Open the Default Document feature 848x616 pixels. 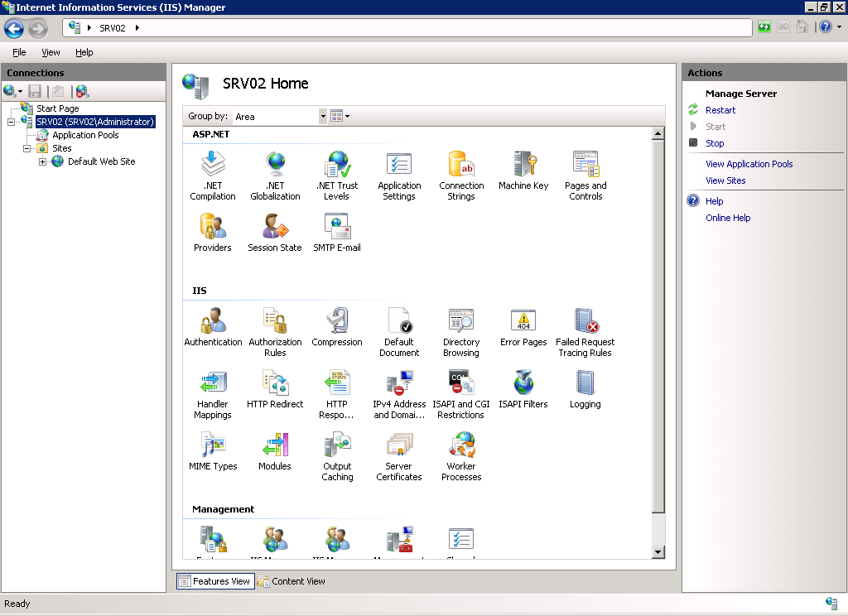pos(399,332)
